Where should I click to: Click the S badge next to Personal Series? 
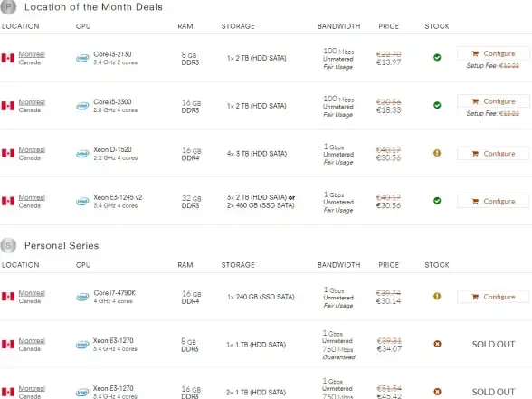pos(8,245)
